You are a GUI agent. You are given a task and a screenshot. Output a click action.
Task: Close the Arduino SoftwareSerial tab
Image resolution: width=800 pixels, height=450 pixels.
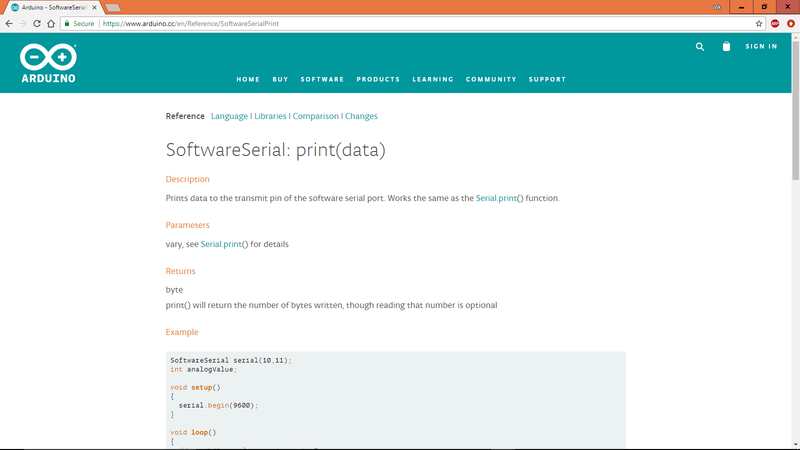point(94,8)
